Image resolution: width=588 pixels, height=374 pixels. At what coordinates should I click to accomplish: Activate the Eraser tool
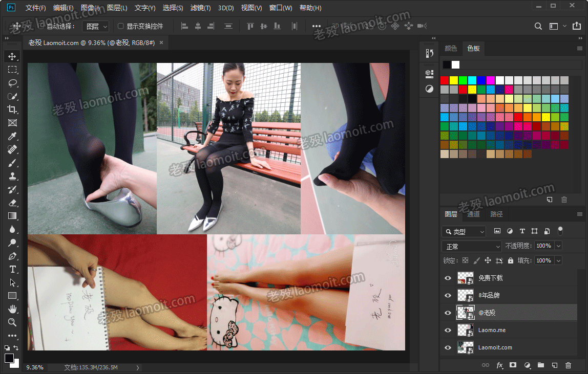click(x=12, y=203)
